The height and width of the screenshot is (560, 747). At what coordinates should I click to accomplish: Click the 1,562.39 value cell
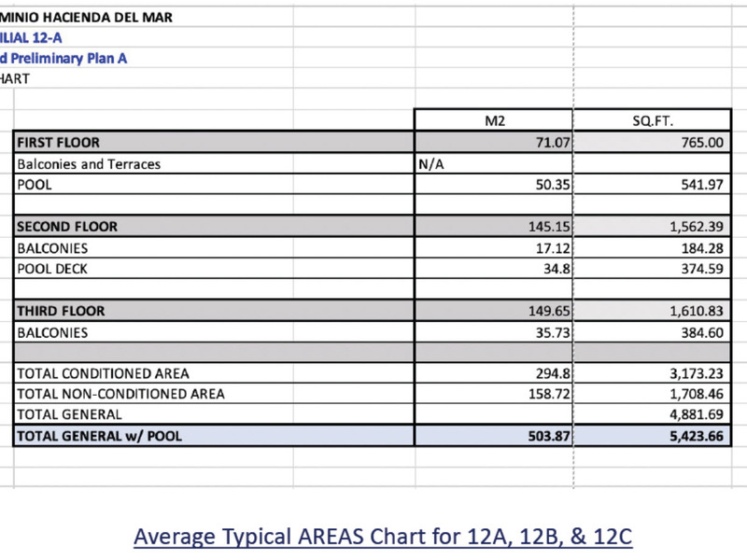(652, 226)
